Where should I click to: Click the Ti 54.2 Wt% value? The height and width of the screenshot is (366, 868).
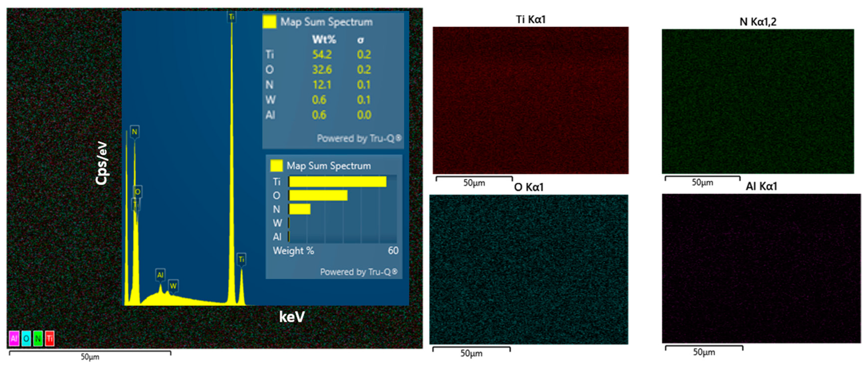pos(322,54)
